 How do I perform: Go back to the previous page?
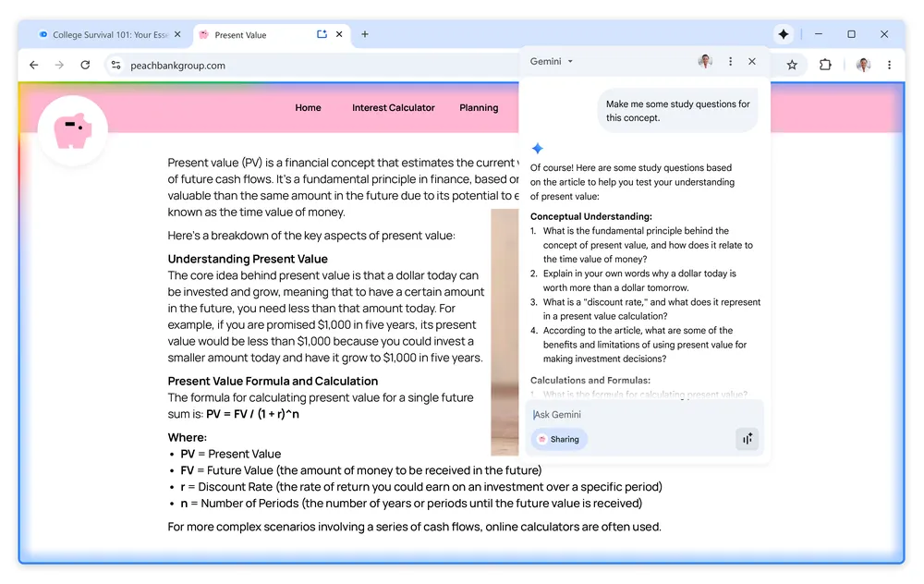pyautogui.click(x=34, y=65)
